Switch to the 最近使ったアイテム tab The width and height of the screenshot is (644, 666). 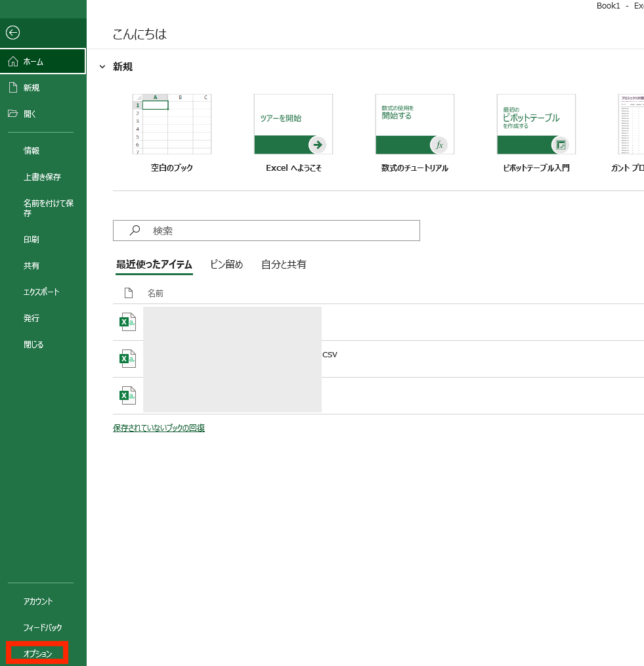click(154, 265)
